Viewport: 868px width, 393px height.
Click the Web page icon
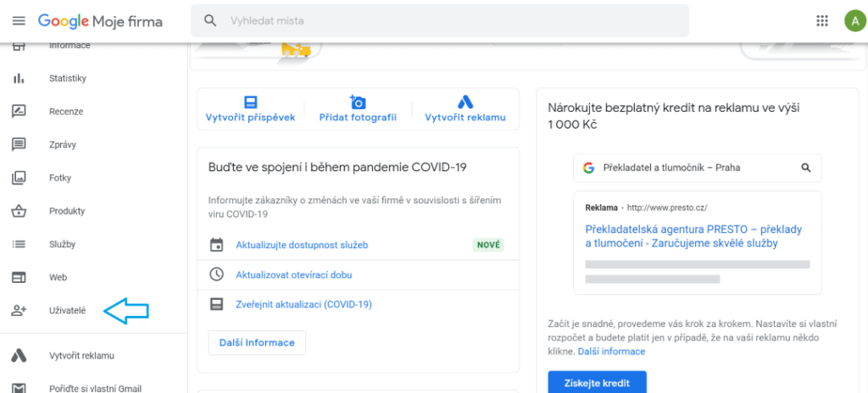click(19, 277)
